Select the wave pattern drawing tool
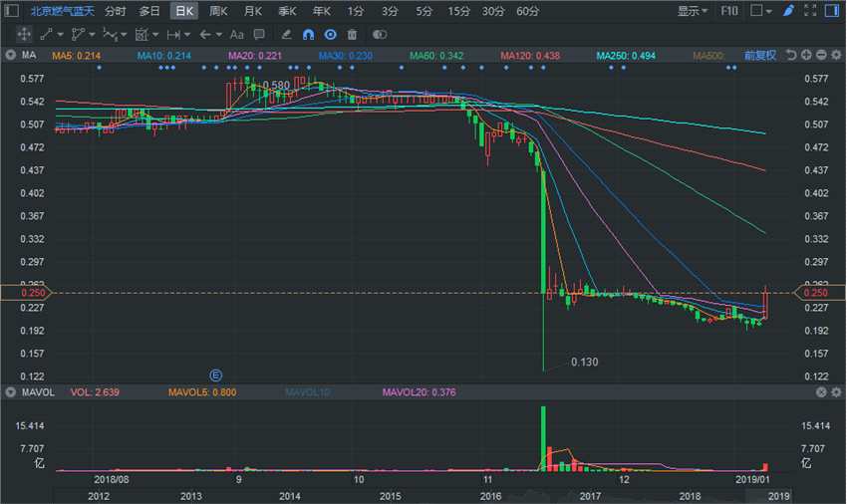The width and height of the screenshot is (847, 504). (110, 35)
